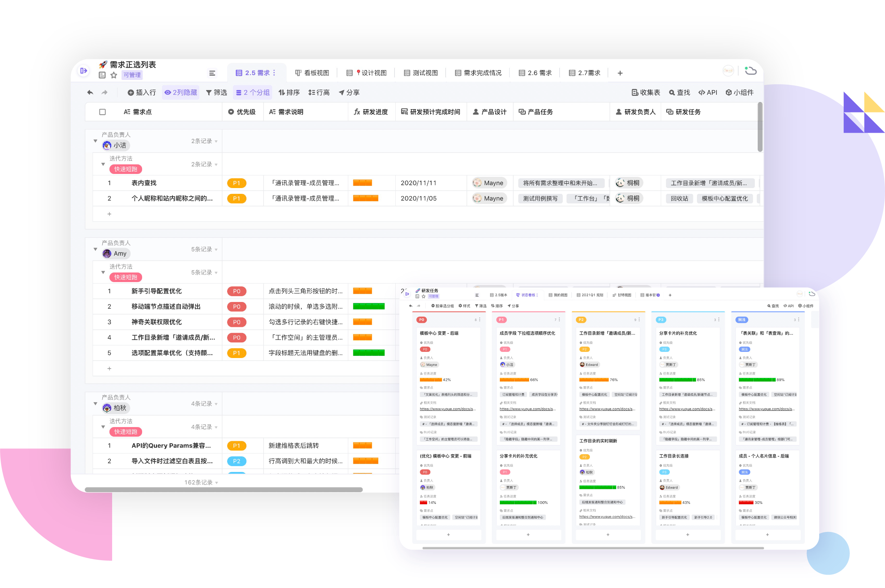Collapse the 小洁 owner group
The image size is (885, 588).
95,141
